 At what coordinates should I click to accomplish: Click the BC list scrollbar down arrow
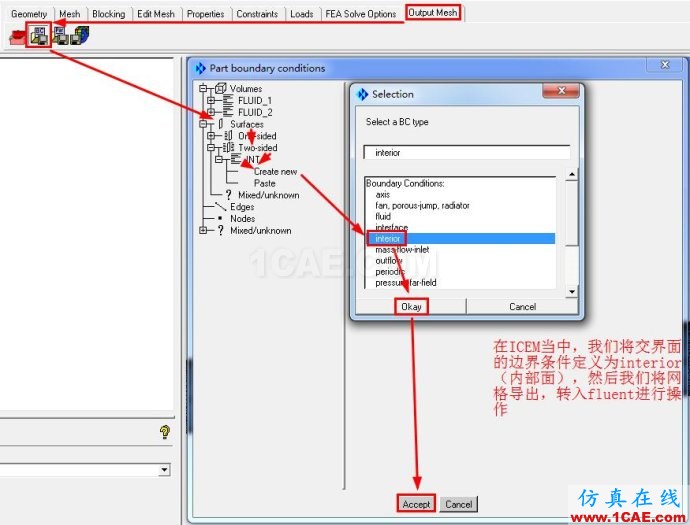pos(571,291)
